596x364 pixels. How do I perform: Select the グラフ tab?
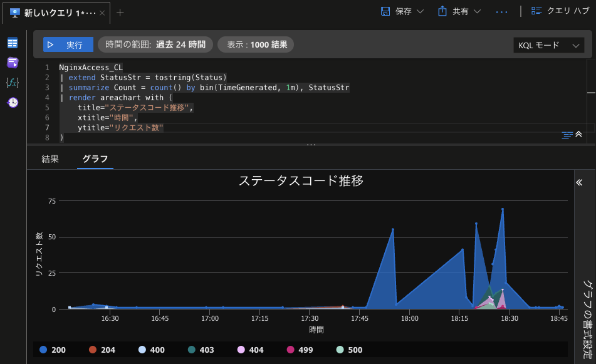(x=95, y=159)
